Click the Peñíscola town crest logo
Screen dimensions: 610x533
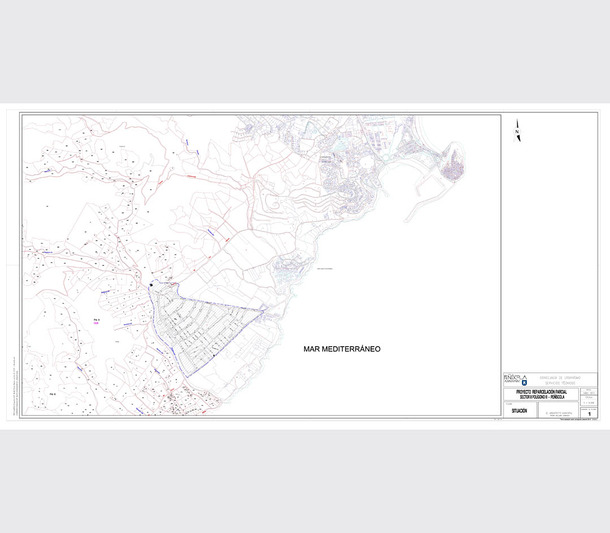click(525, 380)
